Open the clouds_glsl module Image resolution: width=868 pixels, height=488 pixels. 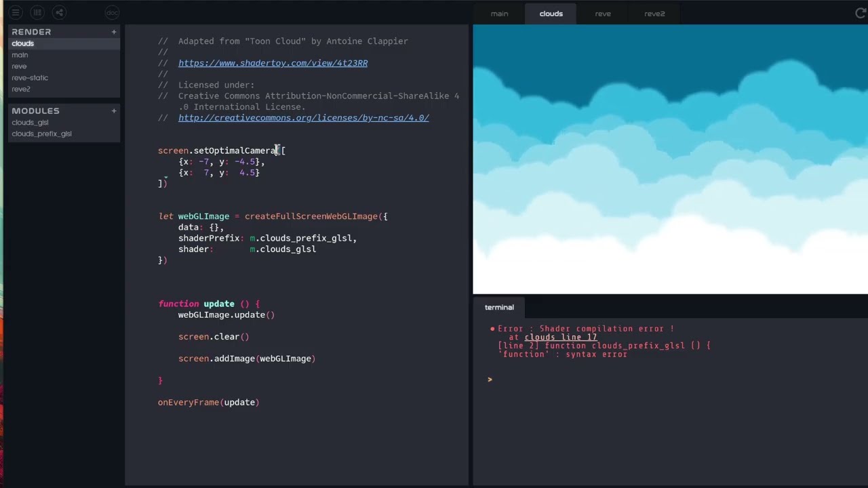point(64,123)
